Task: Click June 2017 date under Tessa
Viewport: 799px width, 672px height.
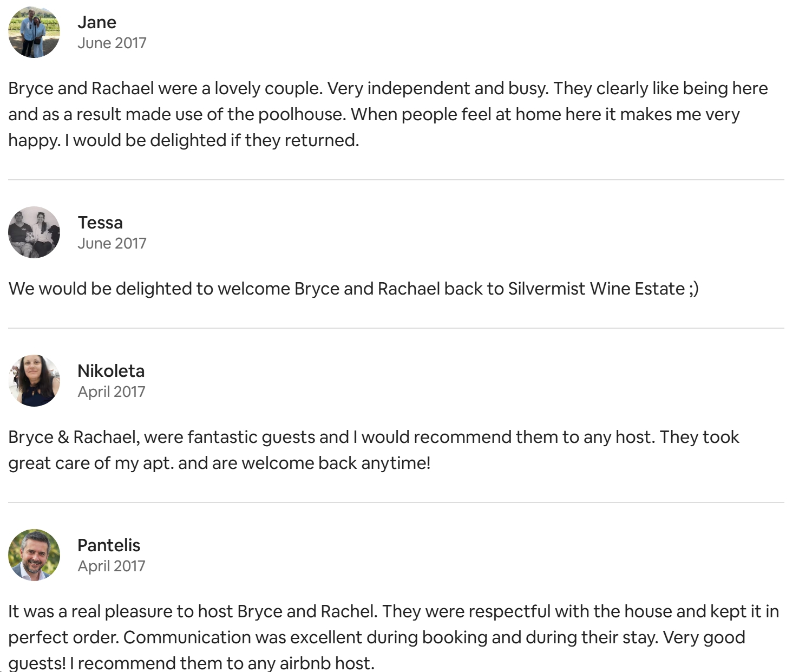Action: [x=112, y=244]
